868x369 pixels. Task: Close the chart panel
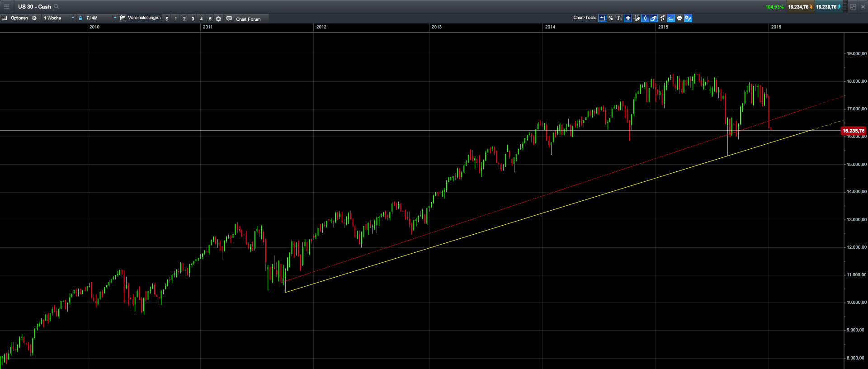pyautogui.click(x=863, y=7)
